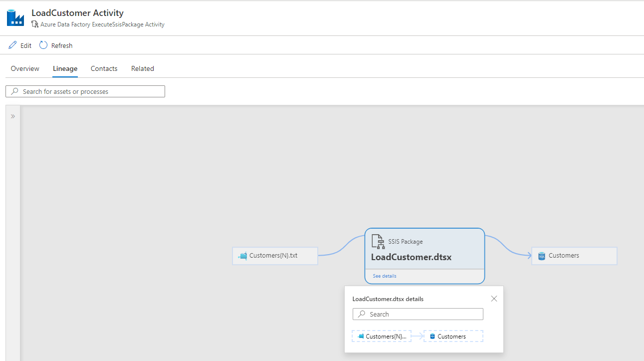Select Customers destination item in details popup
The height and width of the screenshot is (361, 644).
point(453,337)
